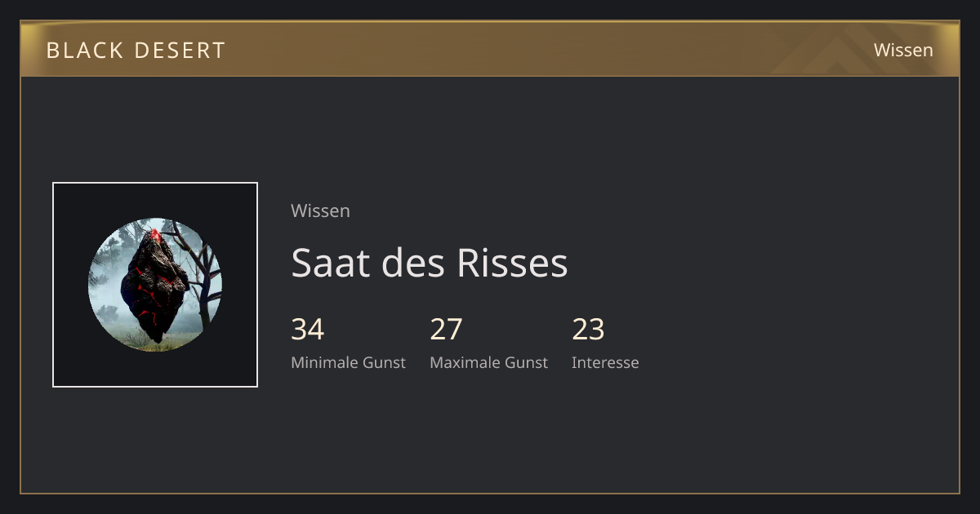The image size is (980, 514).
Task: Select the value 34 for minimal favor
Action: 308,330
